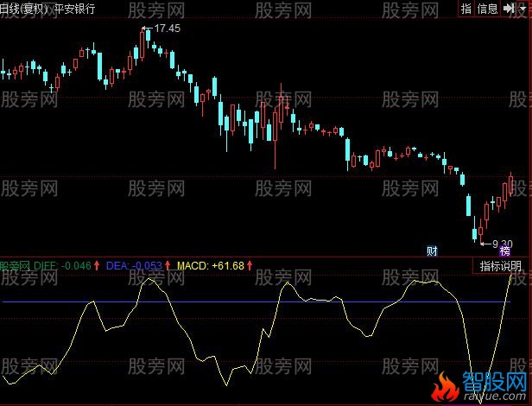This screenshot has height=406, width=532.
Task: Click the peak candlestick at 17.45
Action: point(142,45)
